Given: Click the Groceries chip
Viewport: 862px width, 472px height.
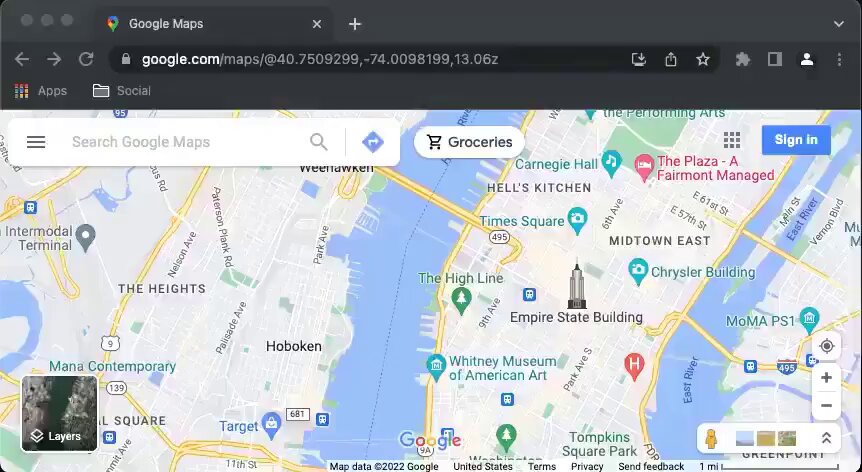Looking at the screenshot, I should (469, 142).
